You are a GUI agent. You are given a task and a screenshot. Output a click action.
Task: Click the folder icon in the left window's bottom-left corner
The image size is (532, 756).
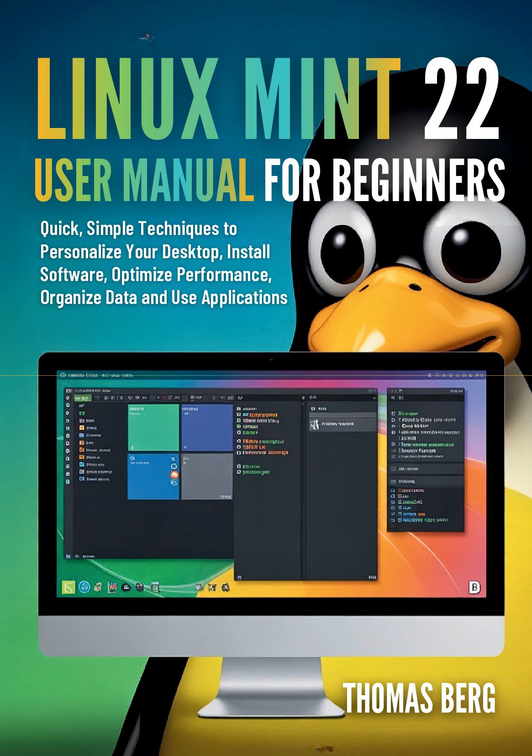pyautogui.click(x=68, y=556)
